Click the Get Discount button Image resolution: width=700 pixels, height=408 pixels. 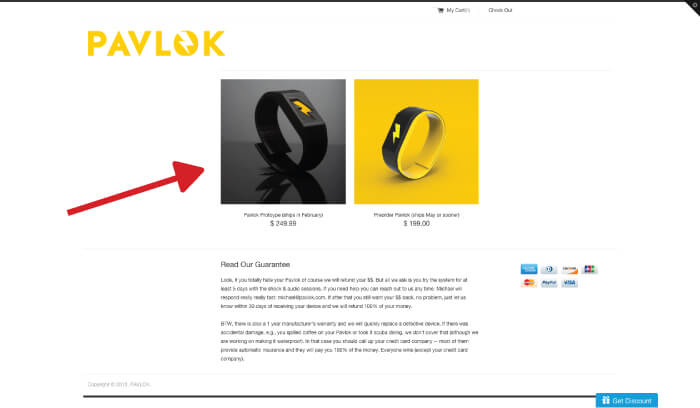(x=627, y=400)
